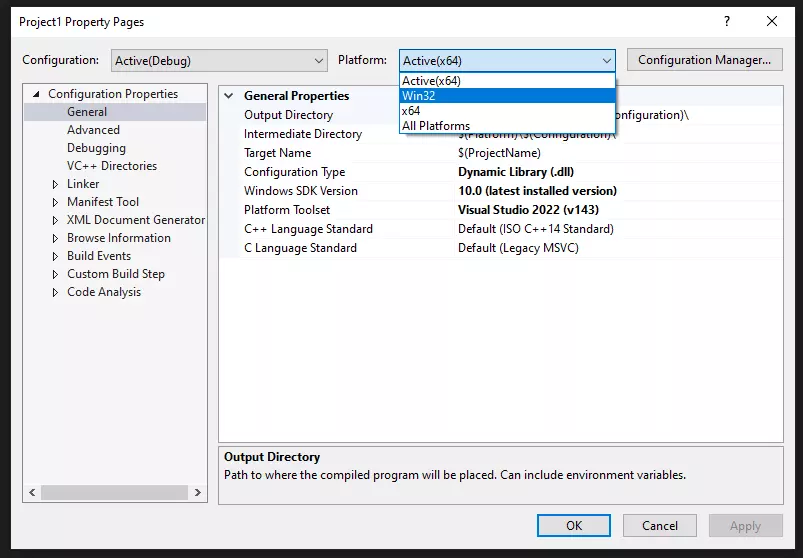The width and height of the screenshot is (803, 558).
Task: Collapse the General Properties section
Action: [230, 96]
